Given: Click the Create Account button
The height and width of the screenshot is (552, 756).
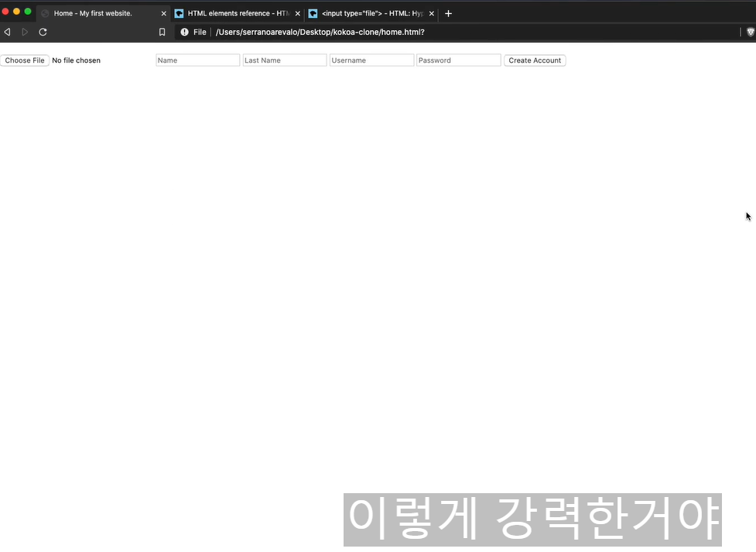Looking at the screenshot, I should pyautogui.click(x=535, y=60).
